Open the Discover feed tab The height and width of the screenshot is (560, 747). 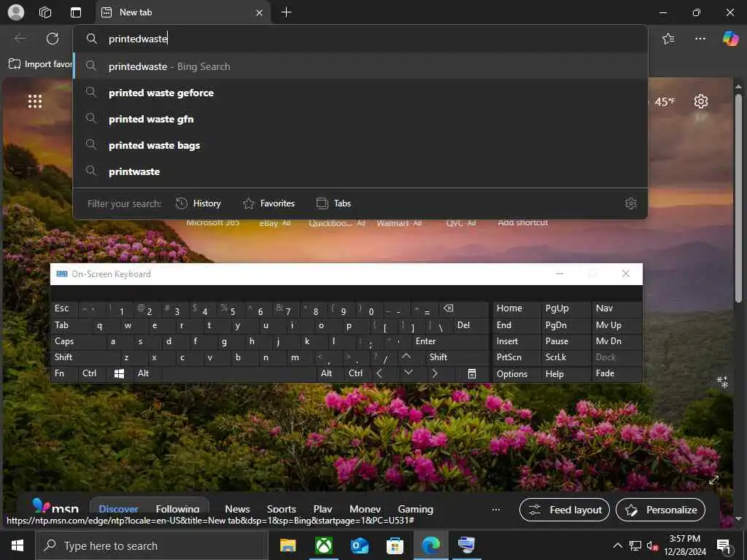click(118, 509)
